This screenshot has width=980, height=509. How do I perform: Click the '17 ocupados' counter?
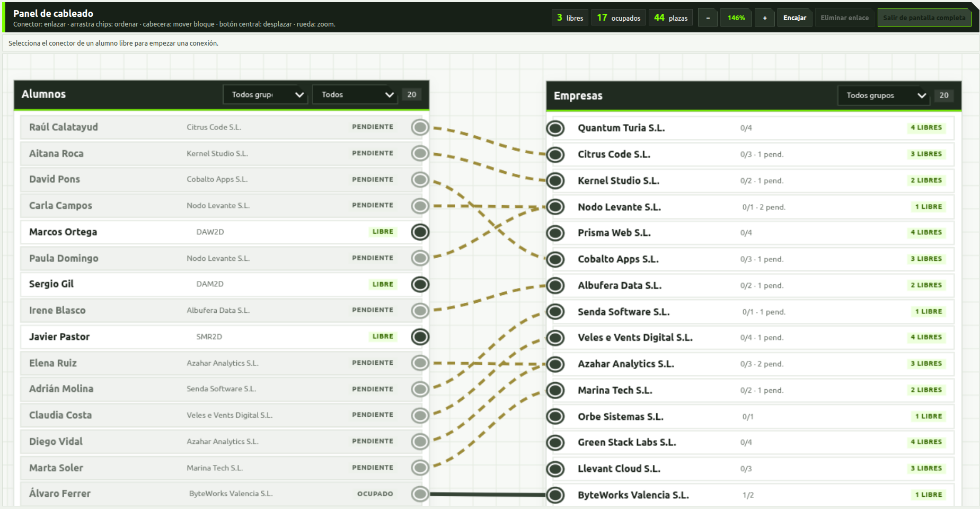[619, 17]
